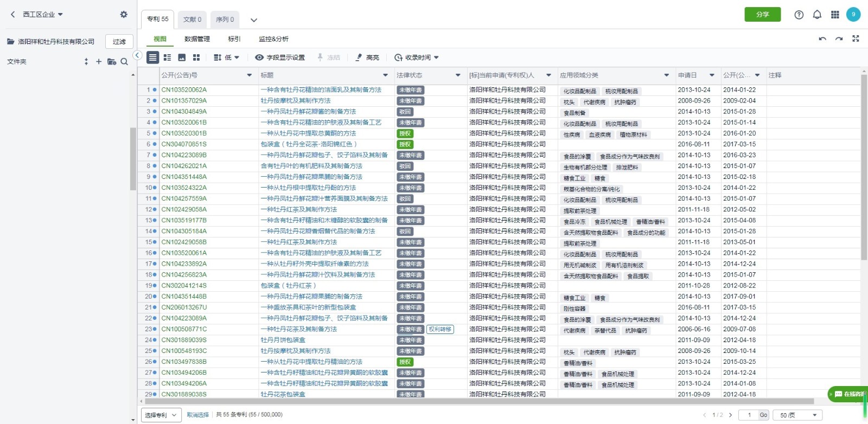The height and width of the screenshot is (424, 868).
Task: Toggle row 5 dot marker
Action: pos(155,133)
